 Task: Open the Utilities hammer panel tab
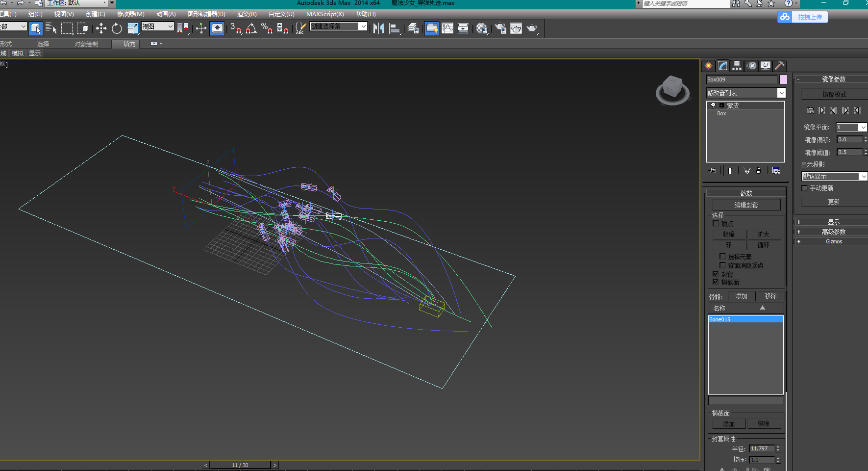[780, 66]
